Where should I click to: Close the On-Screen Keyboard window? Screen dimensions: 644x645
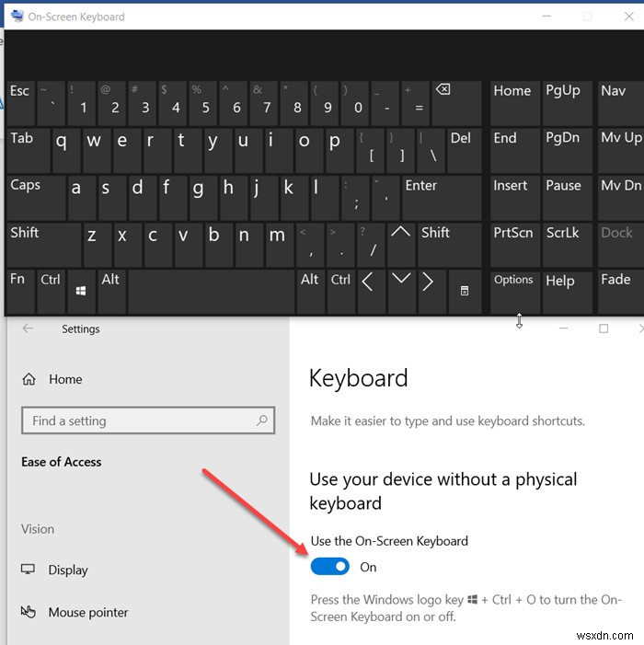click(x=628, y=16)
